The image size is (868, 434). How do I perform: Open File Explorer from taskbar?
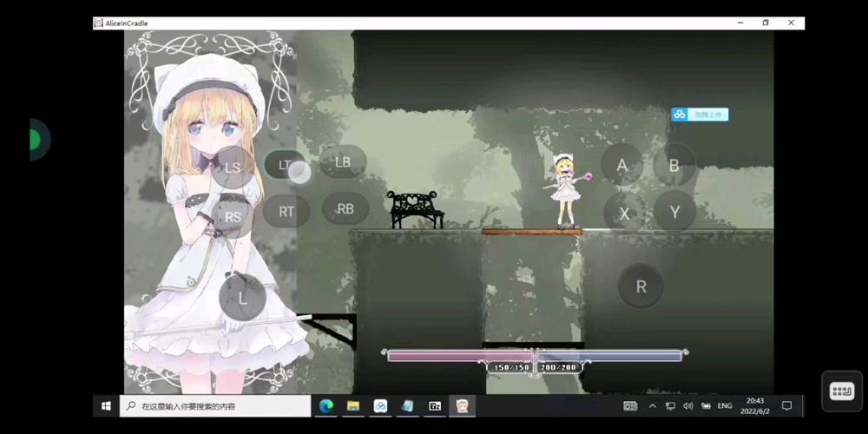353,405
